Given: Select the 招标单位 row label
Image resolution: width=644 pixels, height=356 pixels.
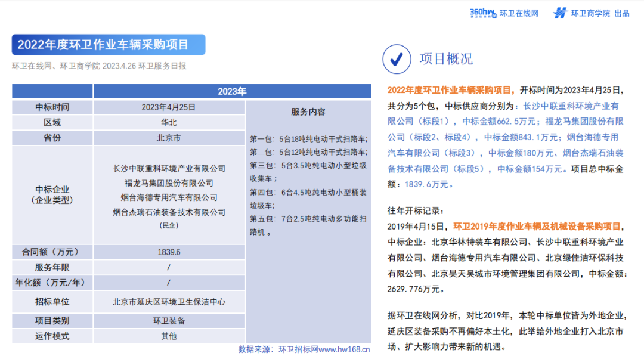Looking at the screenshot, I should tap(52, 302).
